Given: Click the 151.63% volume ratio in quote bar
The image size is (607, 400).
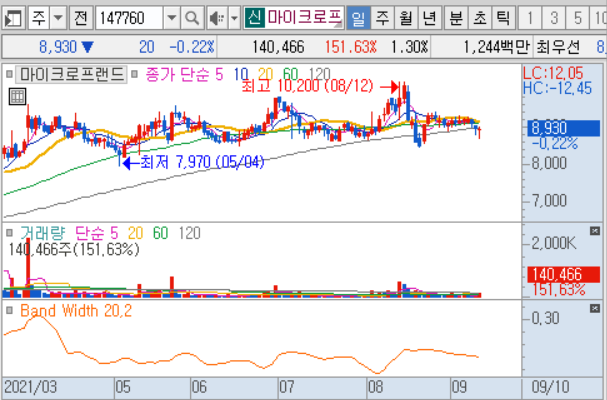Looking at the screenshot, I should tap(351, 47).
